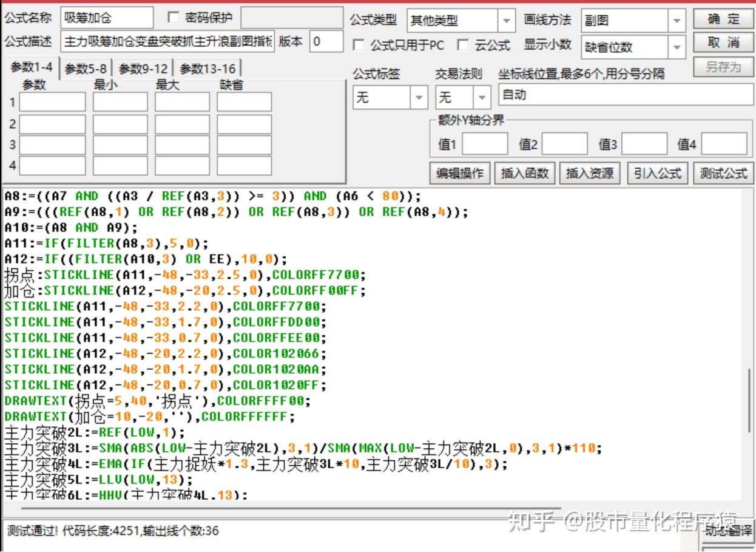Click the password field beside 密码保护
Viewport: 756px width, 552px height.
[x=292, y=18]
